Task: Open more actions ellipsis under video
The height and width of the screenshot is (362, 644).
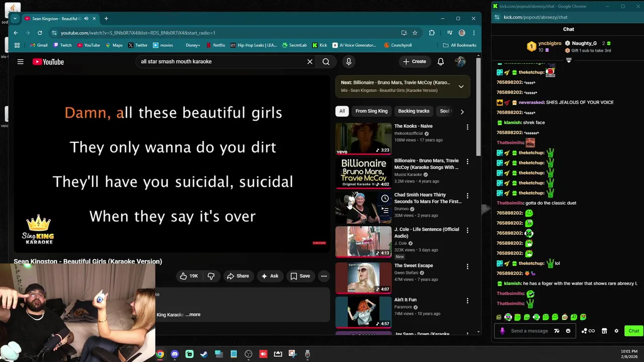Action: (x=324, y=276)
